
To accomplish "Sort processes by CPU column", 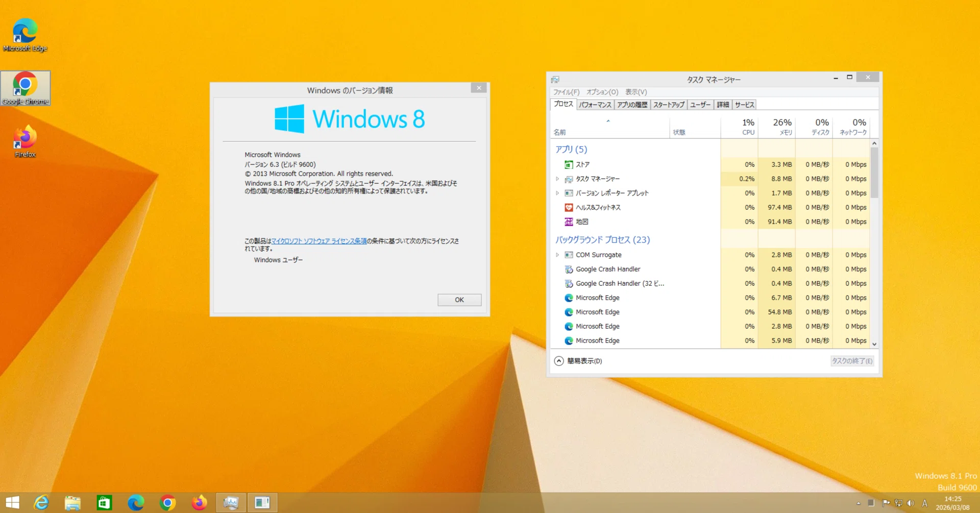I will click(740, 127).
